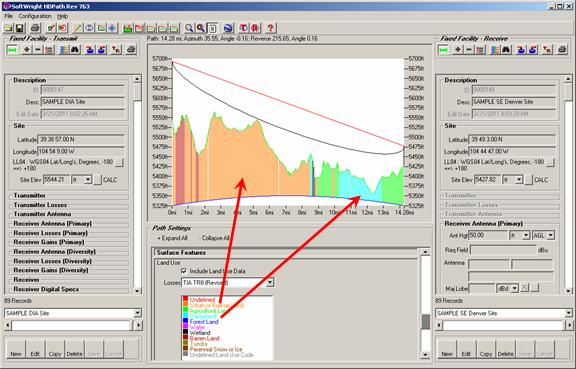Toggle Include Land Use Data checkbox
The image size is (576, 369).
tap(184, 271)
